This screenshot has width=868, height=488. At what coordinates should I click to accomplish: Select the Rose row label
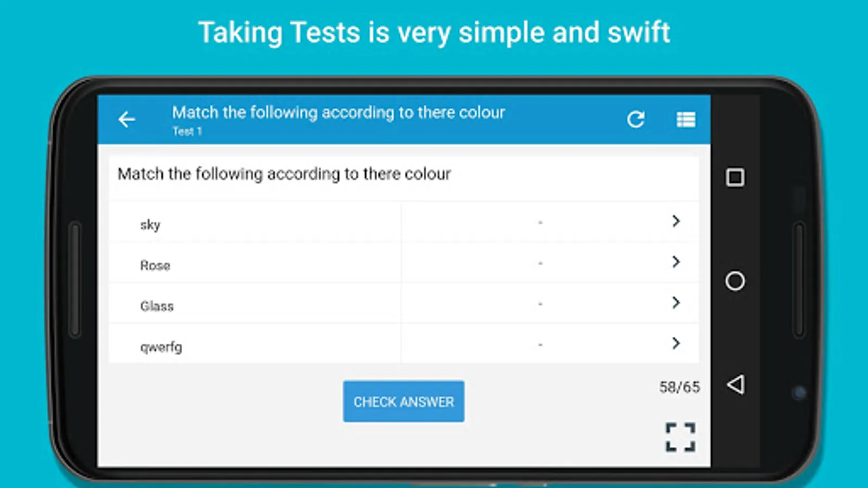click(x=155, y=265)
